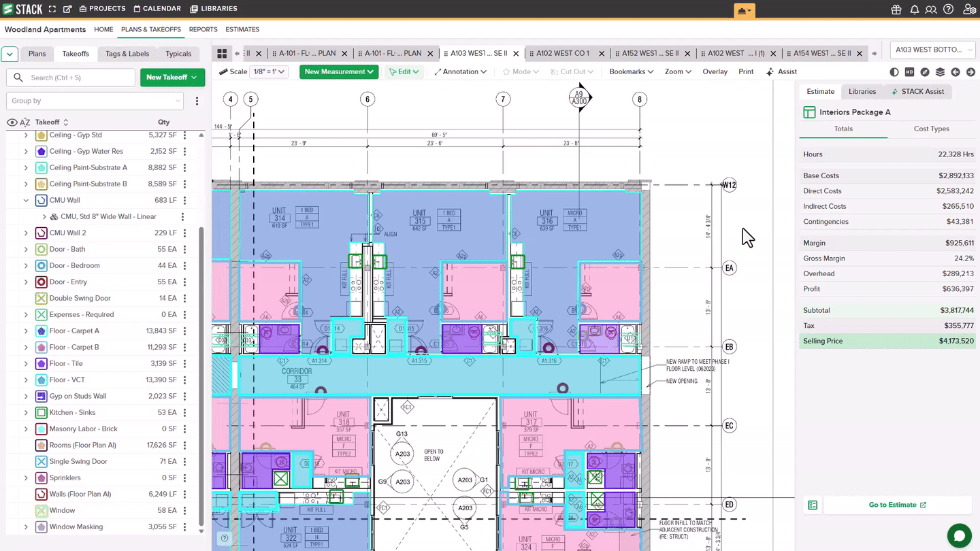Expand the Ceiling - Gyp Std takeoff

point(26,135)
